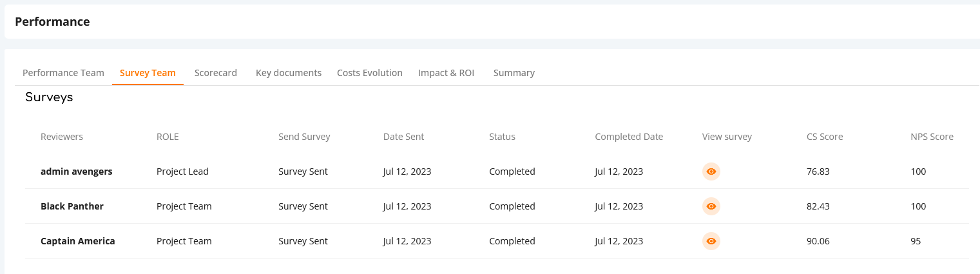Select the Black Panther reviewer name
This screenshot has width=980, height=274.
(72, 206)
